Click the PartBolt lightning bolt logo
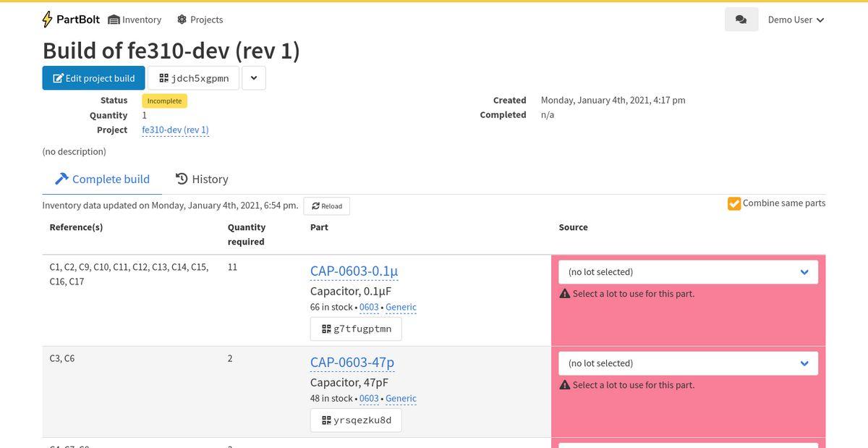 pos(48,20)
